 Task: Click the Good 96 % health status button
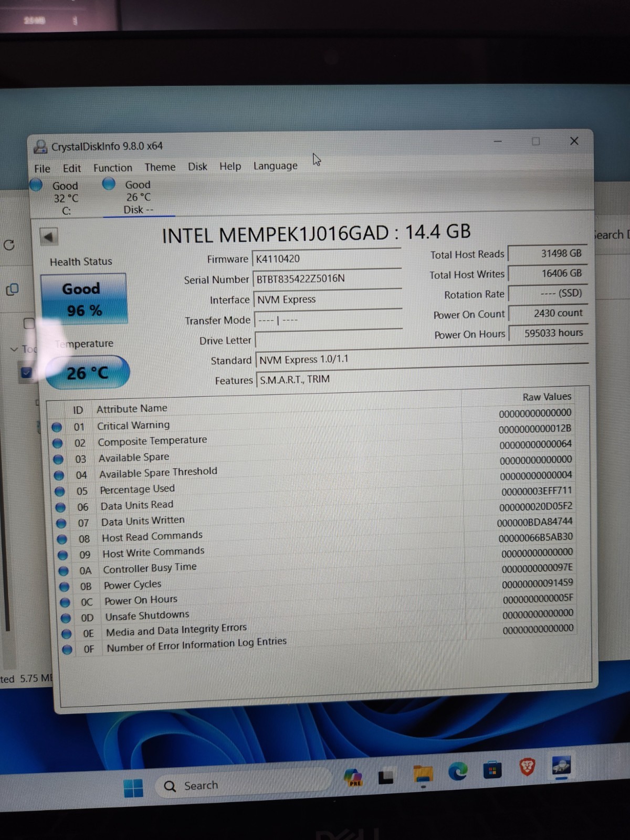pyautogui.click(x=83, y=299)
